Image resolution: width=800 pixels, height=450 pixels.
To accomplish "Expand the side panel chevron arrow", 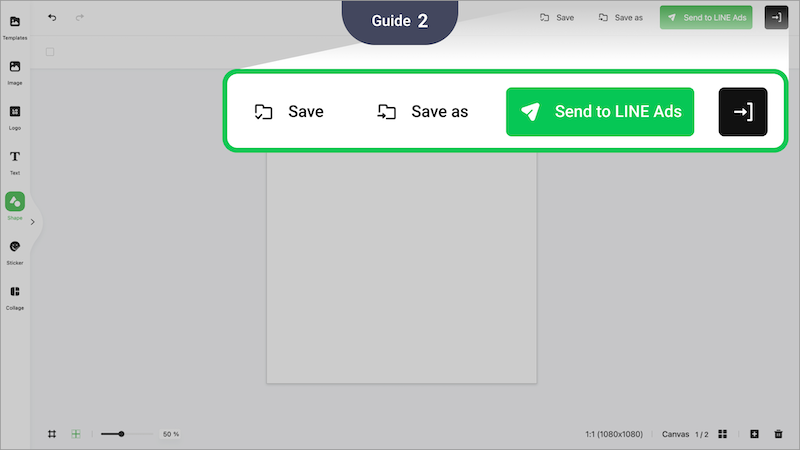I will coord(33,222).
